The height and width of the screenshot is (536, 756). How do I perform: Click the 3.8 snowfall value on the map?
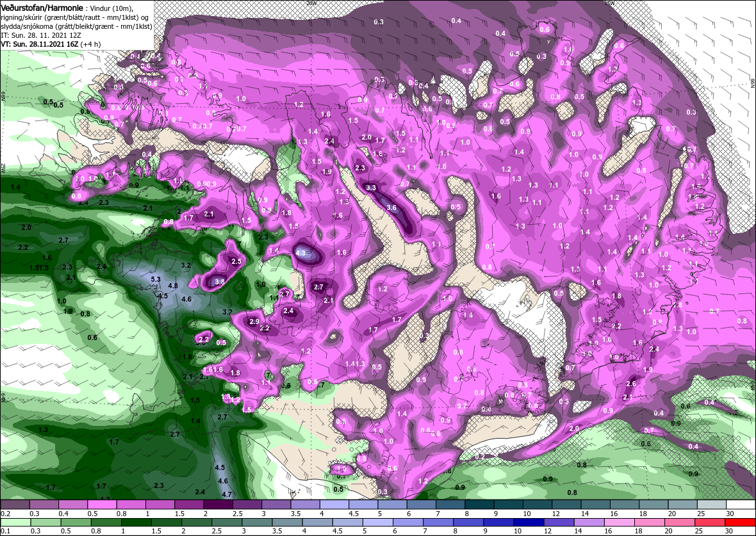219,282
